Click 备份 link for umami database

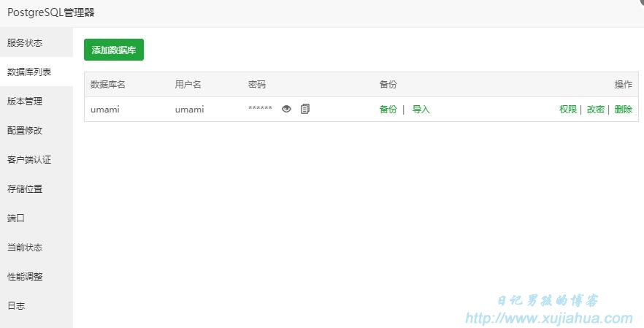point(388,110)
